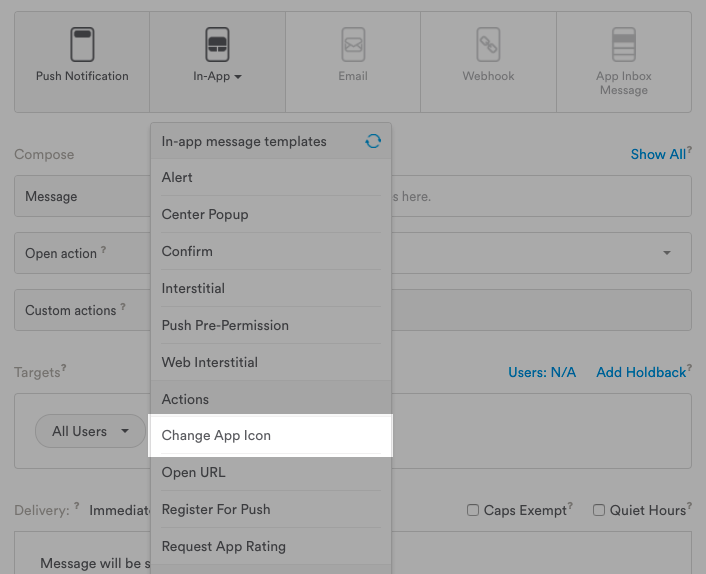Choose the Center Popup template

click(271, 214)
